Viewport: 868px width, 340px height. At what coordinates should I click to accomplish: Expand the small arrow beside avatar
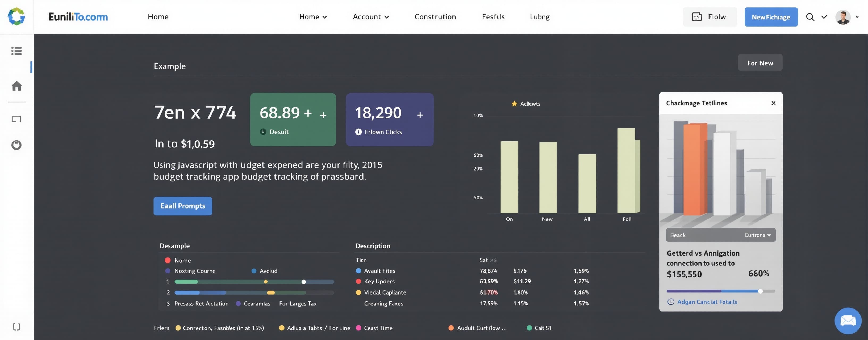click(857, 17)
